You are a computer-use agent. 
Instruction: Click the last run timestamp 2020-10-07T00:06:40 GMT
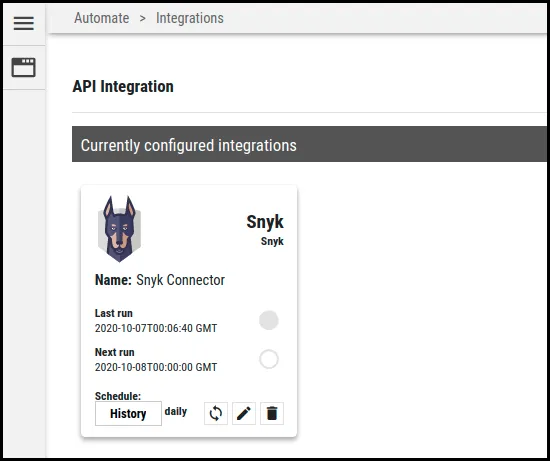[156, 328]
